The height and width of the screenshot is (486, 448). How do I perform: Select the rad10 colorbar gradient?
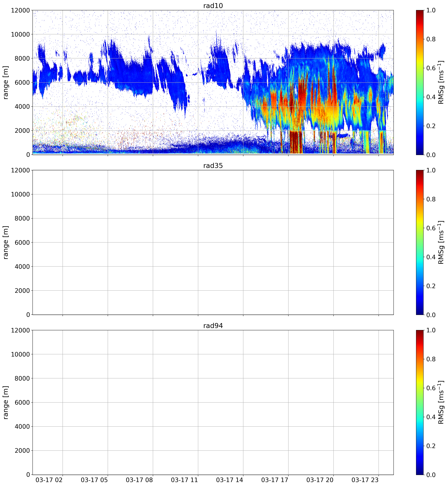pyautogui.click(x=420, y=82)
